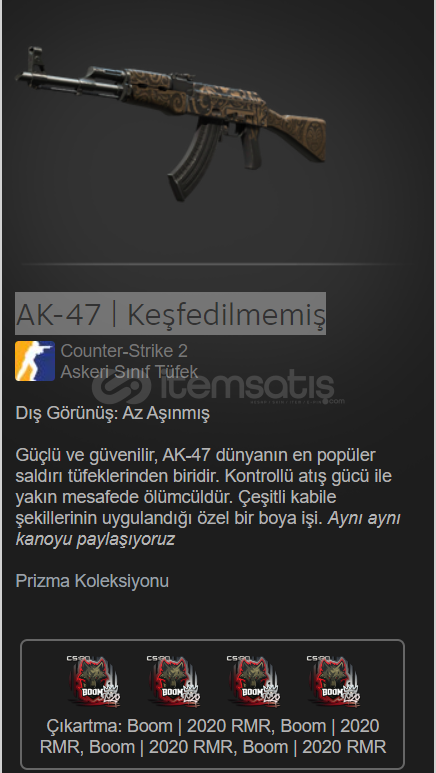Click the itemsatış watermark logo symbol
436x773 pixels.
[x=121, y=387]
